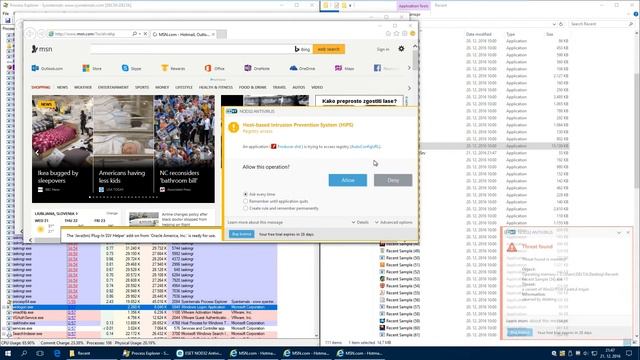Click Sign in on MSN page
This screenshot has width=640, height=360.
(x=383, y=49)
